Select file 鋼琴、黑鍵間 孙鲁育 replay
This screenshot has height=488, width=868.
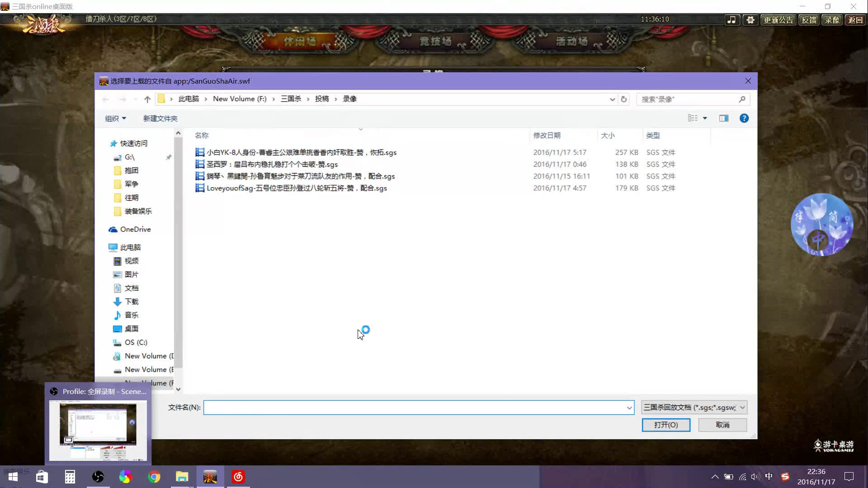pyautogui.click(x=295, y=176)
